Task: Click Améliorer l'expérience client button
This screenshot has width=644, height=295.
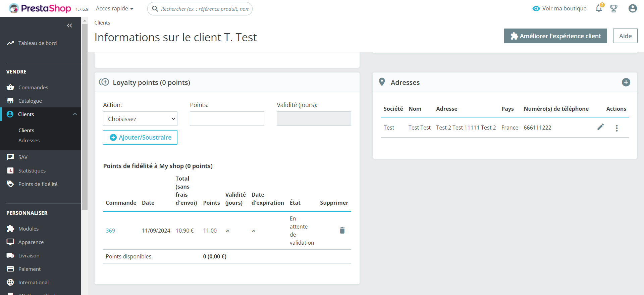Action: (x=555, y=36)
